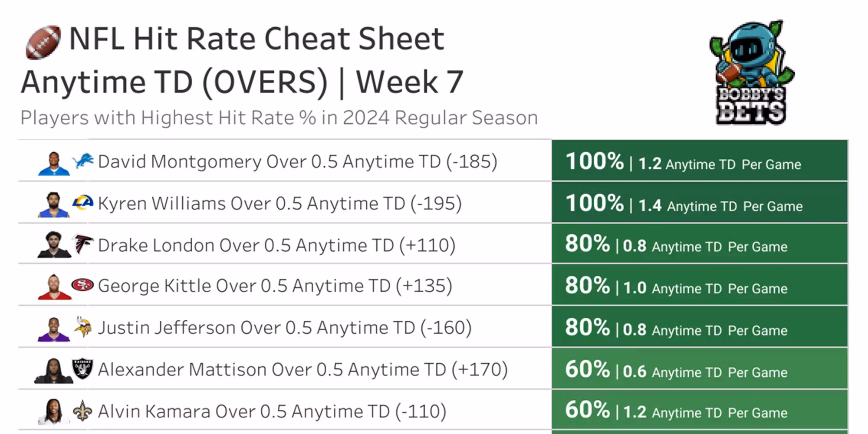Image resolution: width=868 pixels, height=434 pixels.
Task: Click the San Francisco 49ers logo
Action: click(x=82, y=285)
